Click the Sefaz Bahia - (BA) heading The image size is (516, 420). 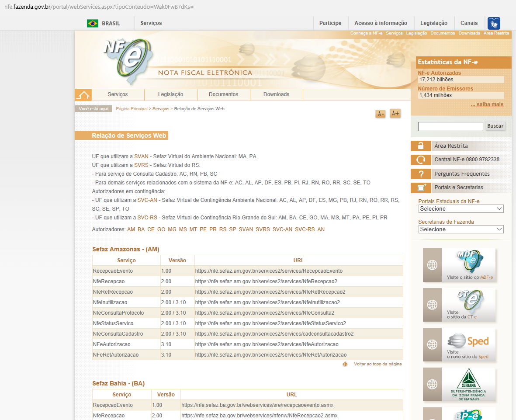point(118,383)
